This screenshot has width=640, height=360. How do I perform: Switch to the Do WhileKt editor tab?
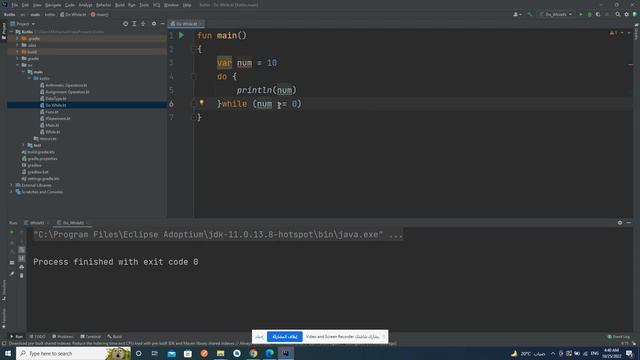[186, 24]
